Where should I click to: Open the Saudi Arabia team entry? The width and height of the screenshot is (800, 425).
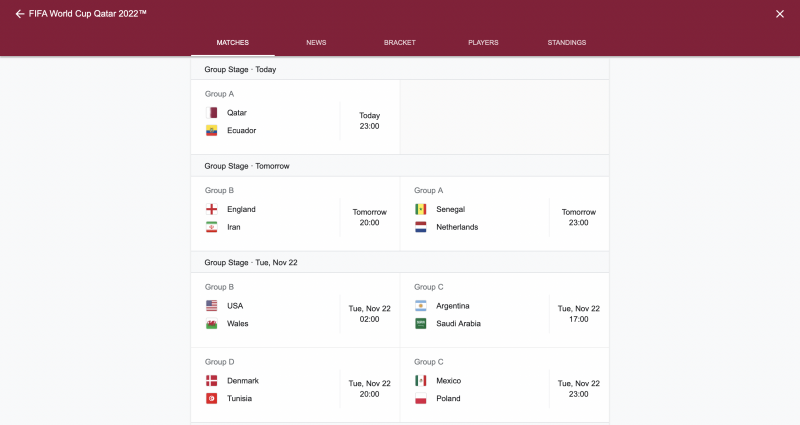pyautogui.click(x=458, y=323)
